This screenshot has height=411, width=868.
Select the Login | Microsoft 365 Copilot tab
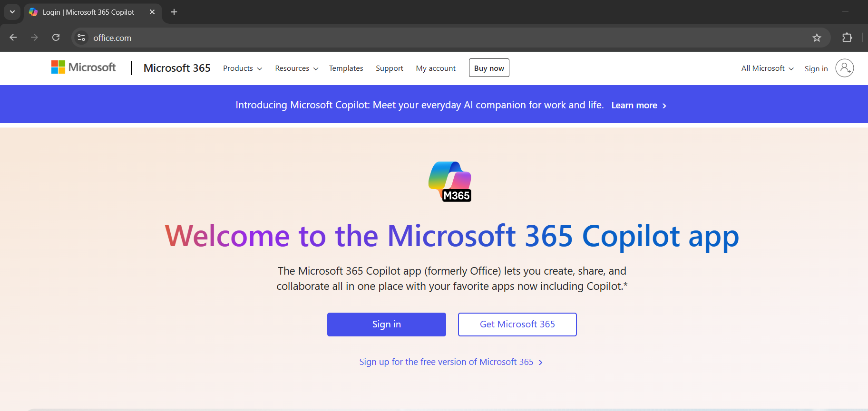93,12
